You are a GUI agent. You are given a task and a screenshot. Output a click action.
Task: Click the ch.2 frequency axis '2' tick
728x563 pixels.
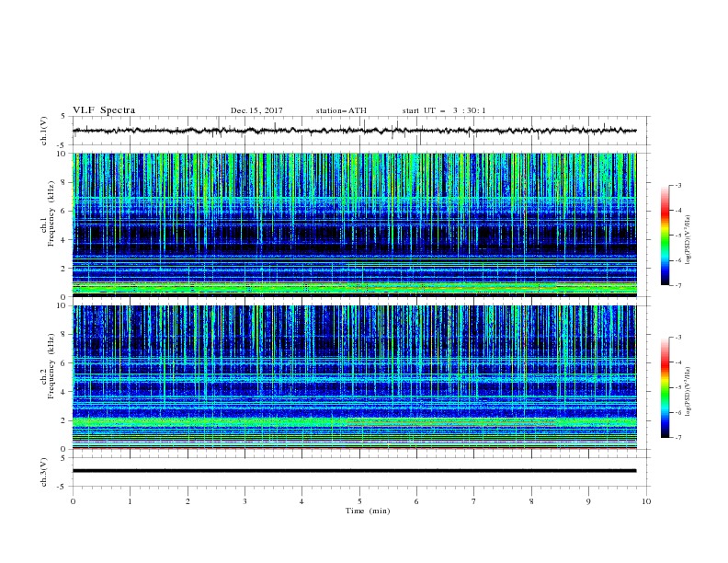pos(65,420)
